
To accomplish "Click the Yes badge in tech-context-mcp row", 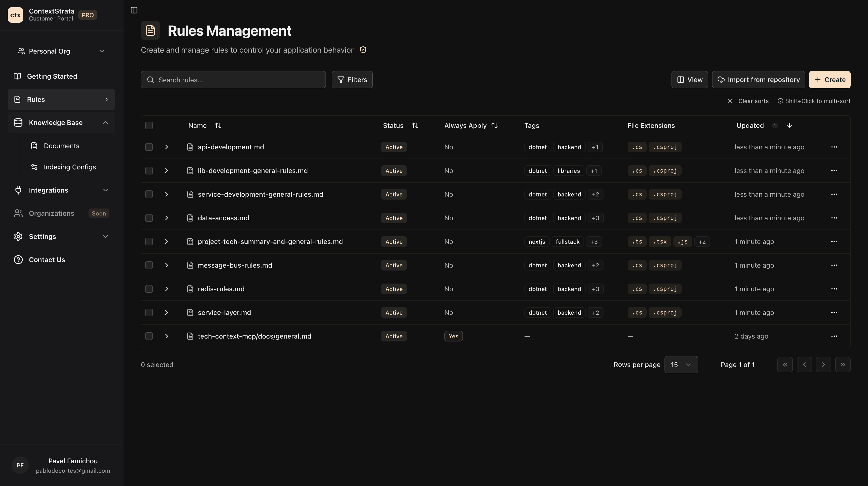I will (453, 336).
